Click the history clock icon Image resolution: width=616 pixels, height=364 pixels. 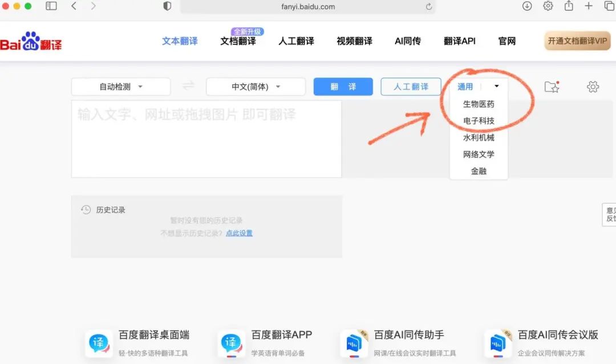tap(86, 210)
